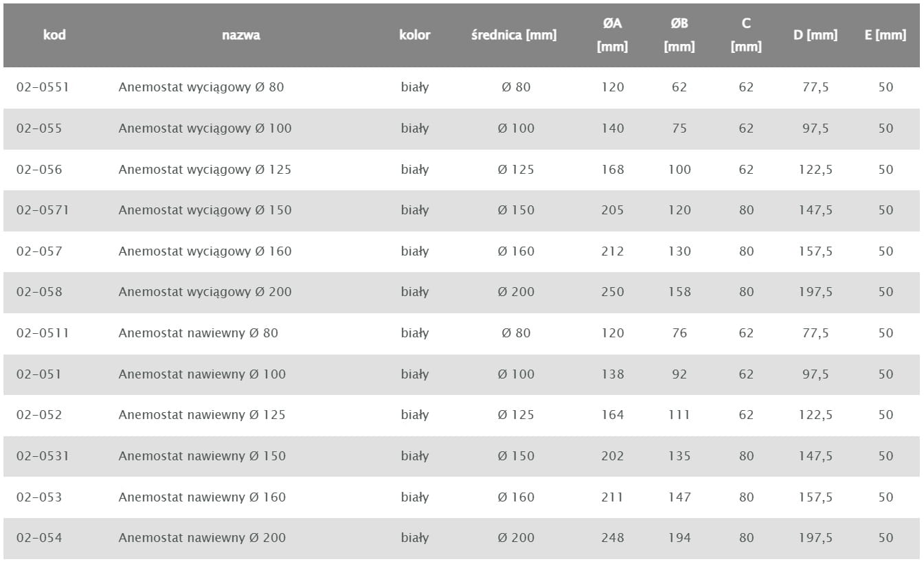Image resolution: width=924 pixels, height=564 pixels.
Task: Click 'Anemostat nawiewny Ø 160' name cell
Action: [x=202, y=497]
